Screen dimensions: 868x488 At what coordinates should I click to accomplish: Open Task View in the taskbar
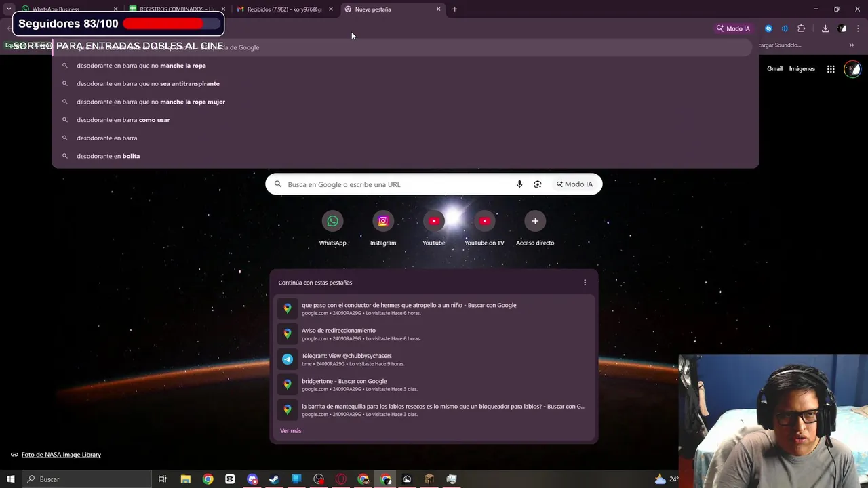click(163, 479)
